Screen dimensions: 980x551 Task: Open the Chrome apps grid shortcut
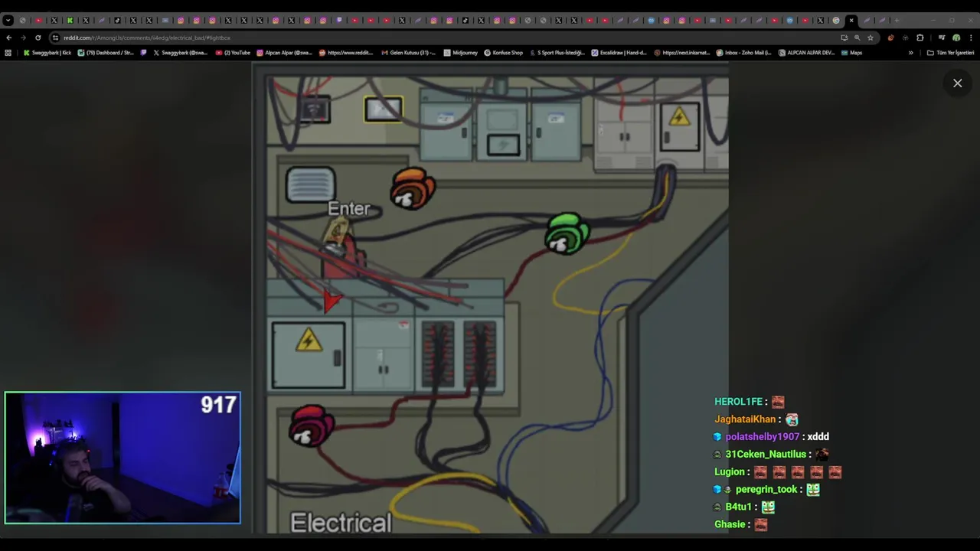click(x=8, y=53)
